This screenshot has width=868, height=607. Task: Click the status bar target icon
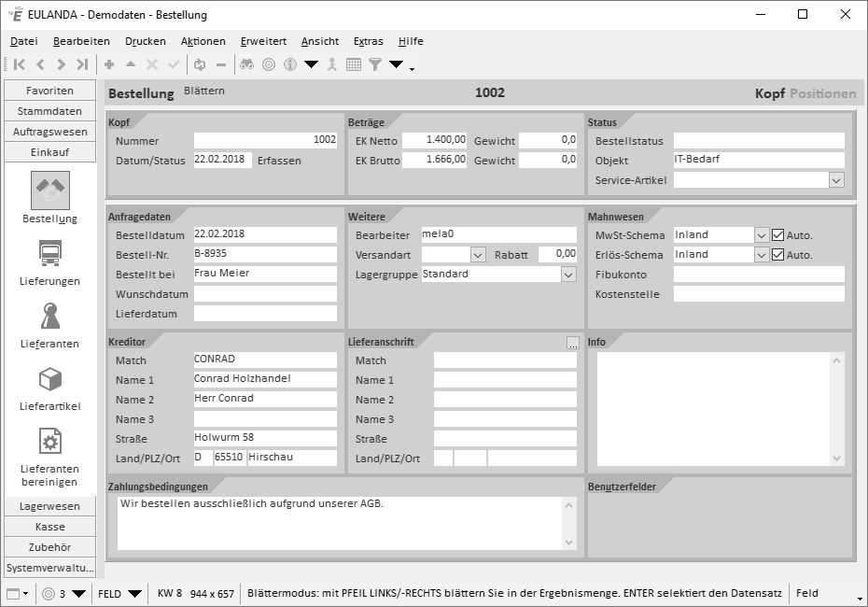(49, 594)
